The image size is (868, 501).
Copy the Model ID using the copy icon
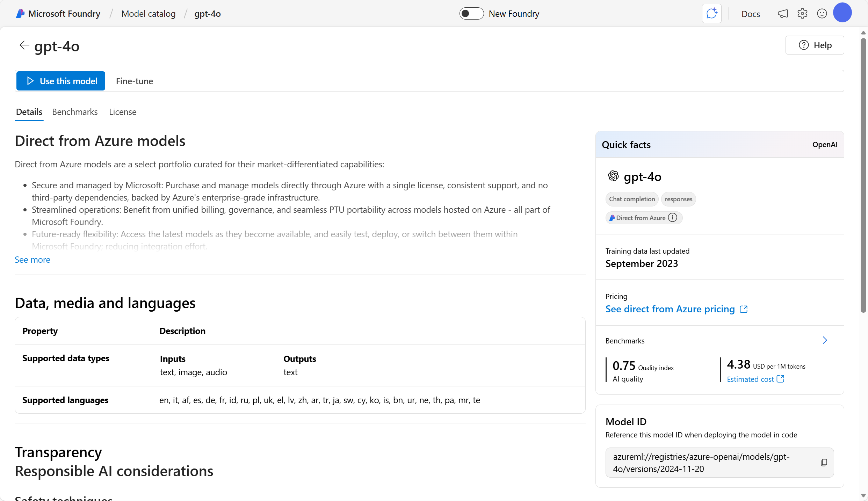(824, 462)
